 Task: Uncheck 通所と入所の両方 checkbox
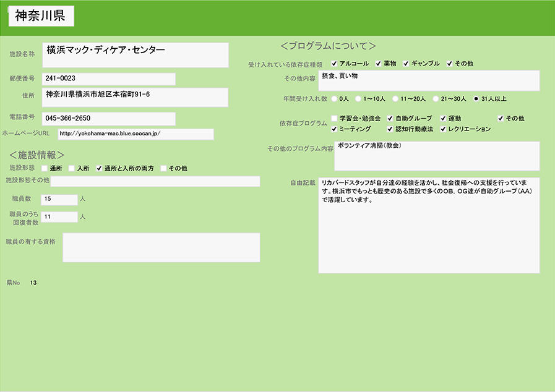(99, 168)
